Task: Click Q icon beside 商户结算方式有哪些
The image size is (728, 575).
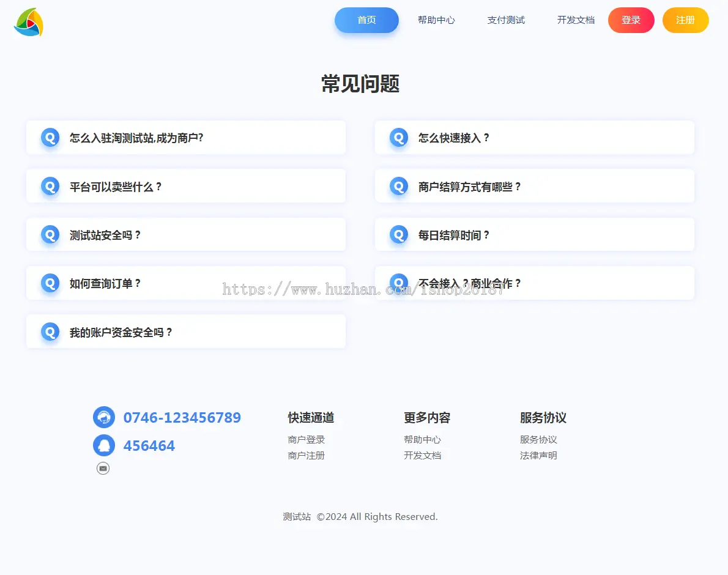Action: pos(399,186)
